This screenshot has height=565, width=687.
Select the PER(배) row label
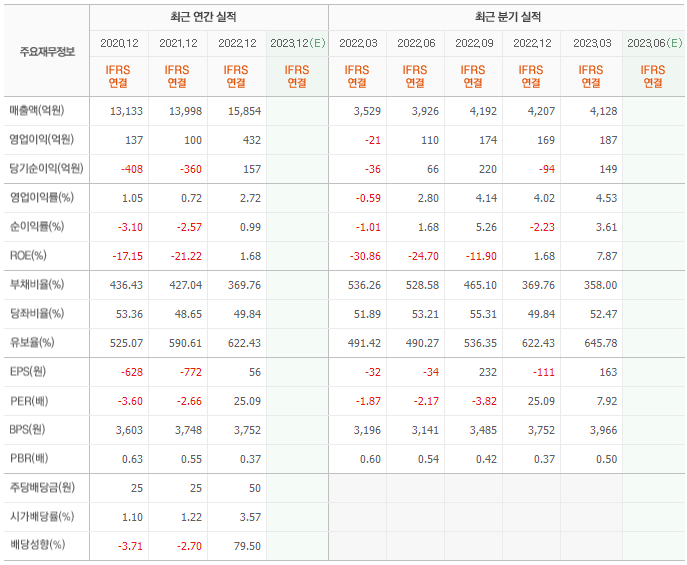[29, 401]
